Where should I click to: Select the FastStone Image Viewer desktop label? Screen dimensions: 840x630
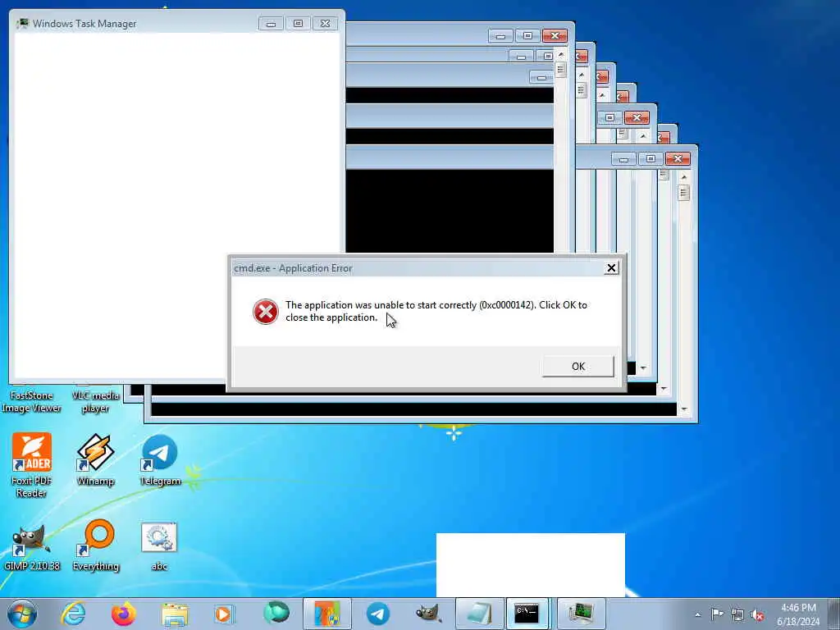point(32,402)
